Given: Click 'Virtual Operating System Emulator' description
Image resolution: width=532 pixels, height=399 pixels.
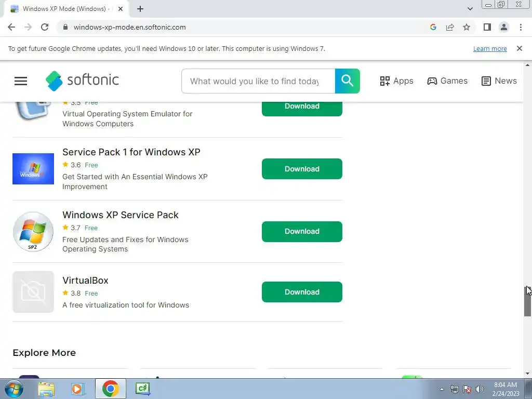Looking at the screenshot, I should point(127,118).
